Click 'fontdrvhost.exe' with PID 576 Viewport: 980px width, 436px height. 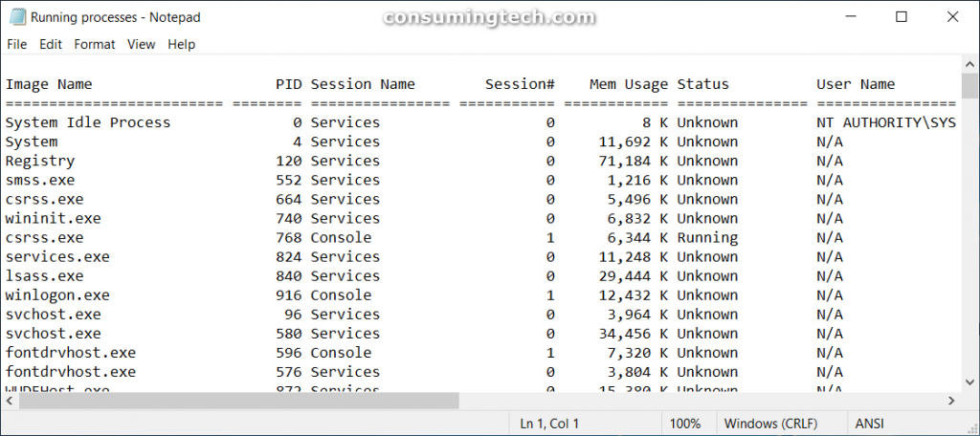pyautogui.click(x=71, y=372)
